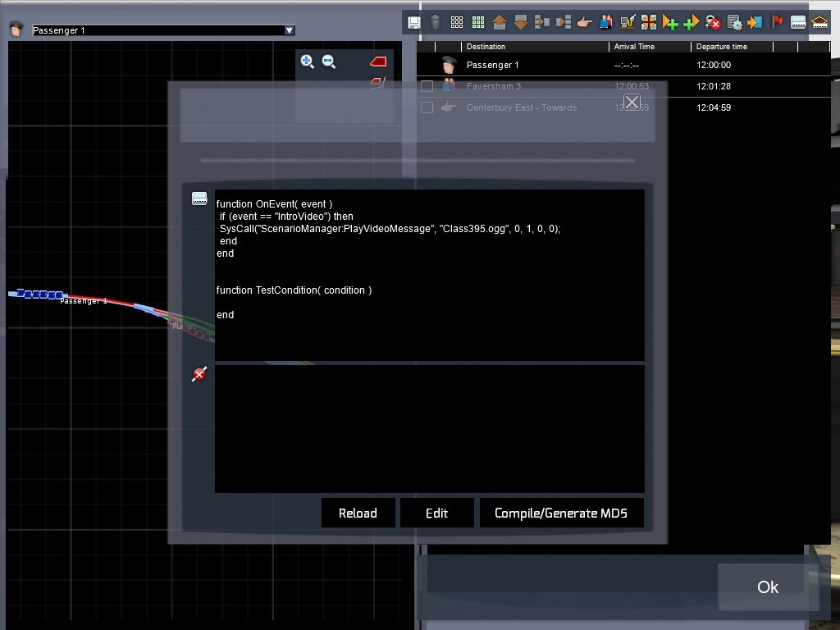The image size is (840, 630).
Task: Click Compile/Generate MD5 button
Action: pyautogui.click(x=561, y=514)
